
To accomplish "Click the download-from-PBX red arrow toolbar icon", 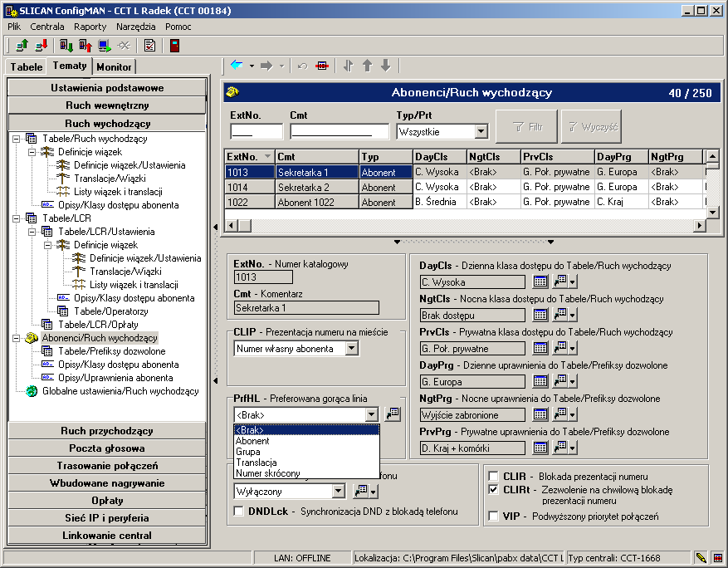I will pyautogui.click(x=42, y=46).
